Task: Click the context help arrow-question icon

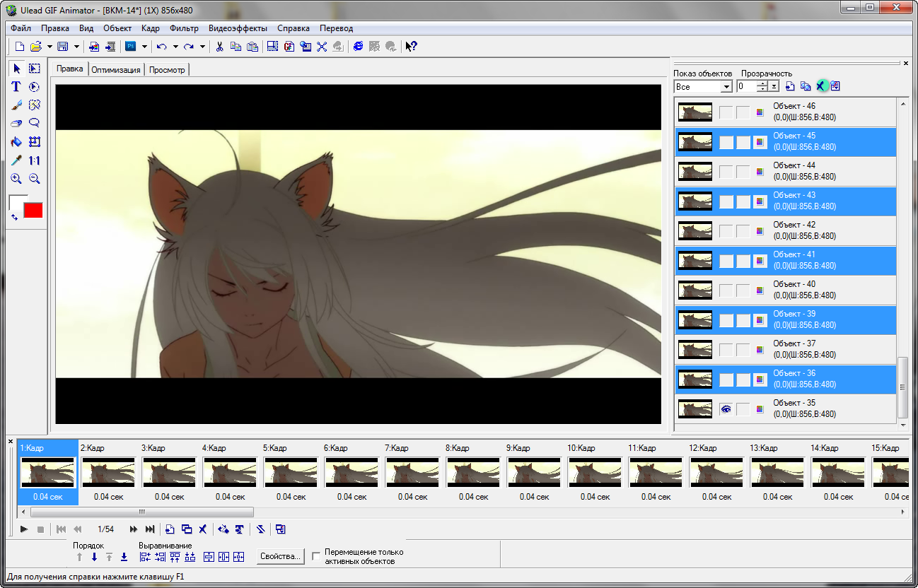Action: (x=411, y=47)
